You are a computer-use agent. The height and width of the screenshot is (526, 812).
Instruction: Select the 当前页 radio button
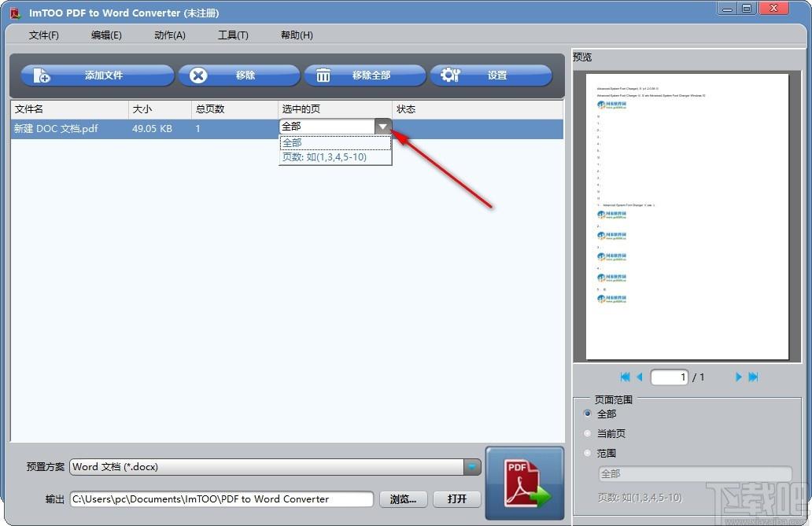[587, 433]
